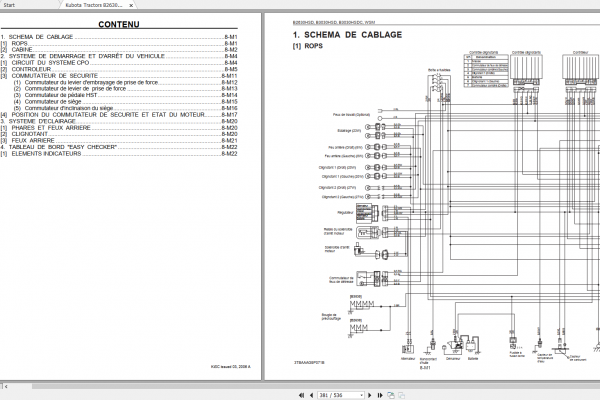Image resolution: width=600 pixels, height=400 pixels.
Task: Go to the previous page
Action: (x=311, y=395)
